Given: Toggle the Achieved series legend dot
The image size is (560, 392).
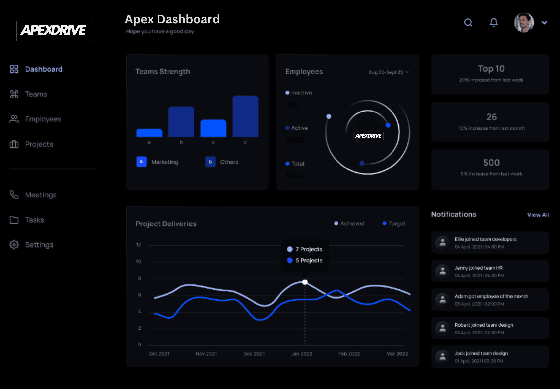Looking at the screenshot, I should [x=336, y=223].
